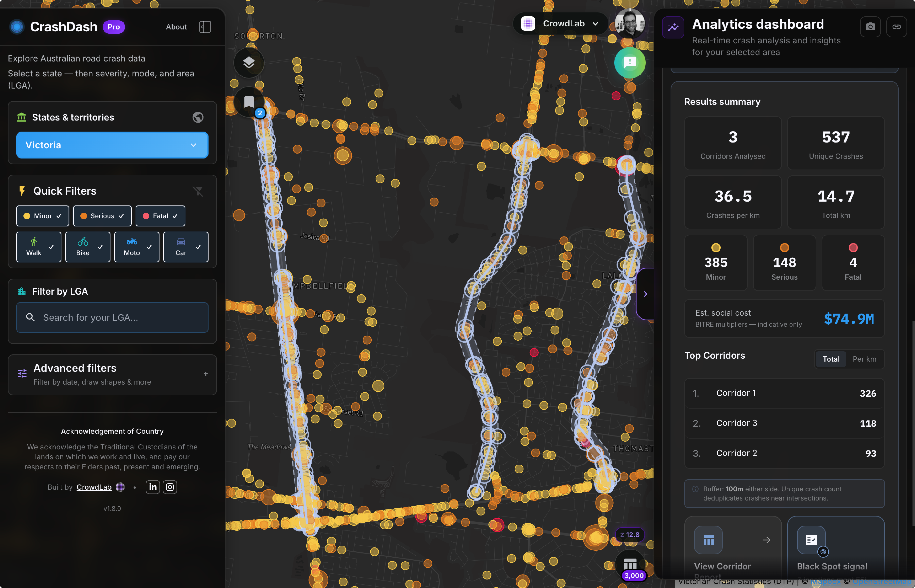Click the Black Spot signal checklist icon
The height and width of the screenshot is (588, 915).
click(x=811, y=540)
